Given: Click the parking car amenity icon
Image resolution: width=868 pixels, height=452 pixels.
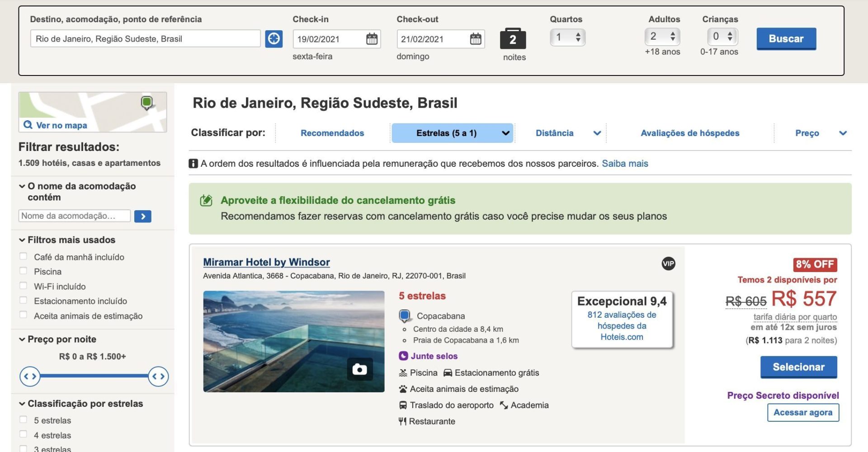Looking at the screenshot, I should [x=448, y=373].
